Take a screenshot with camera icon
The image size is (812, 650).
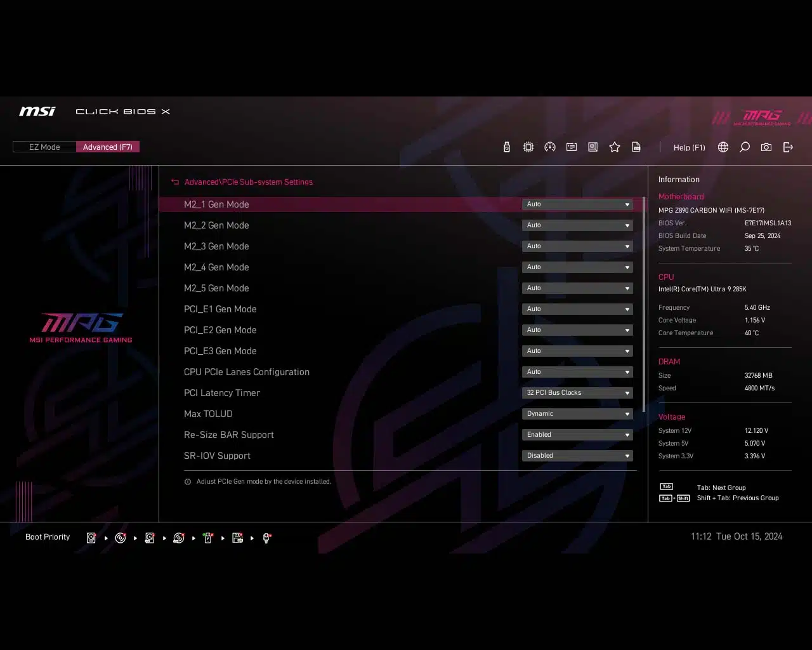click(766, 147)
